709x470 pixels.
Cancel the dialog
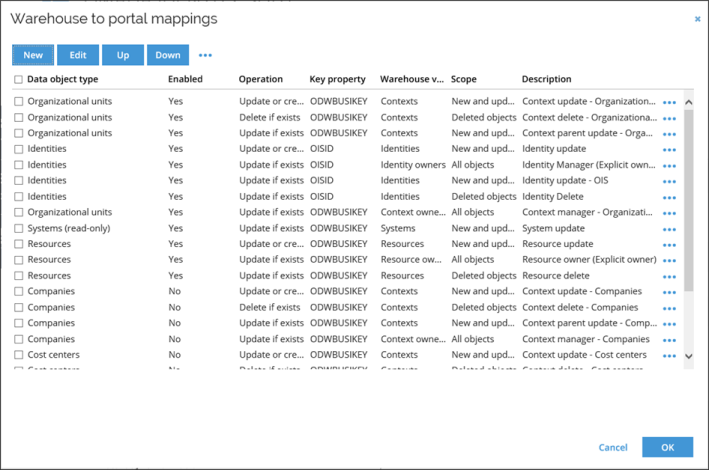613,447
